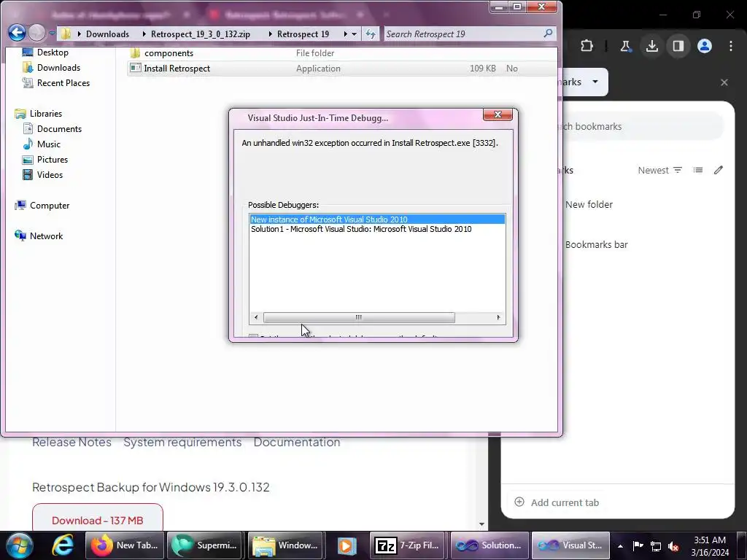Screen dimensions: 747x560
Task: Click the Explorer search magnifier icon
Action: pos(548,34)
